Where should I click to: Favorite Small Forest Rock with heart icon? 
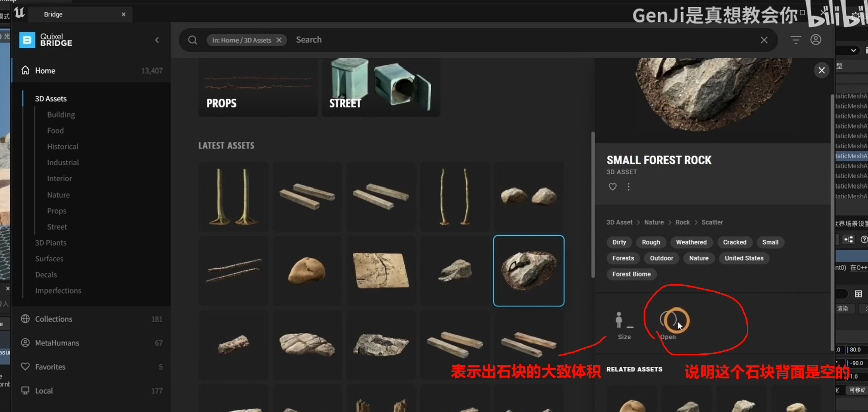[612, 187]
